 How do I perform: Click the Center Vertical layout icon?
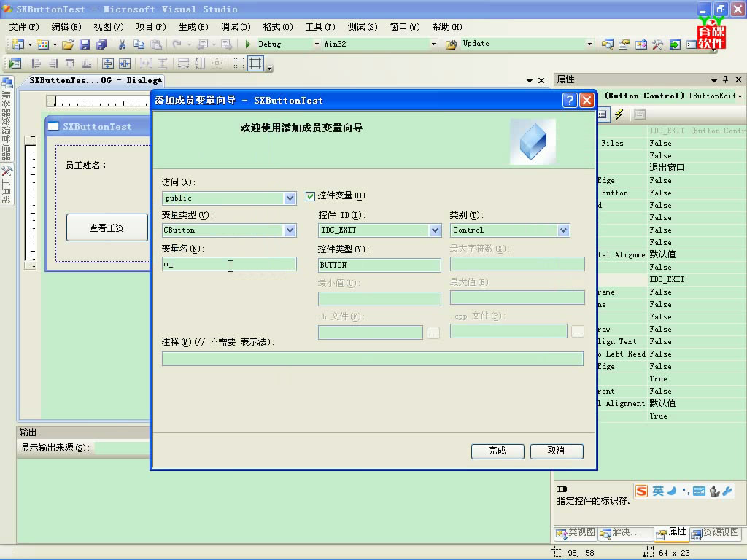point(108,63)
